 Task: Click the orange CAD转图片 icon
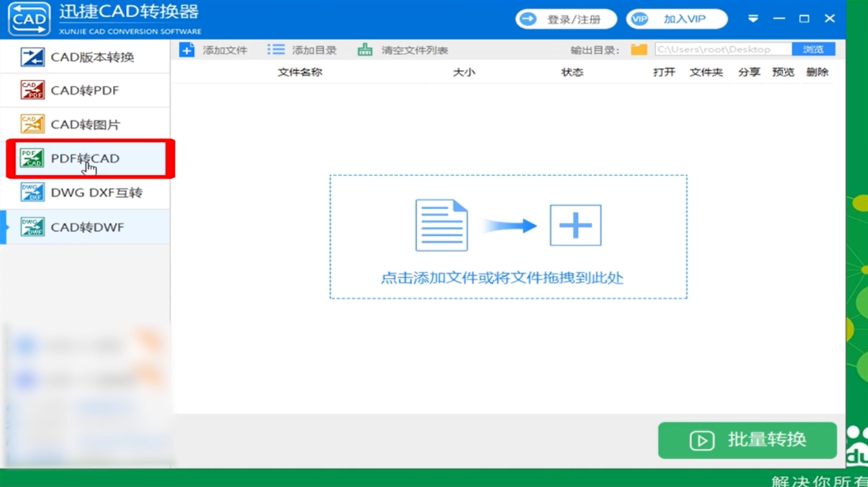32,124
